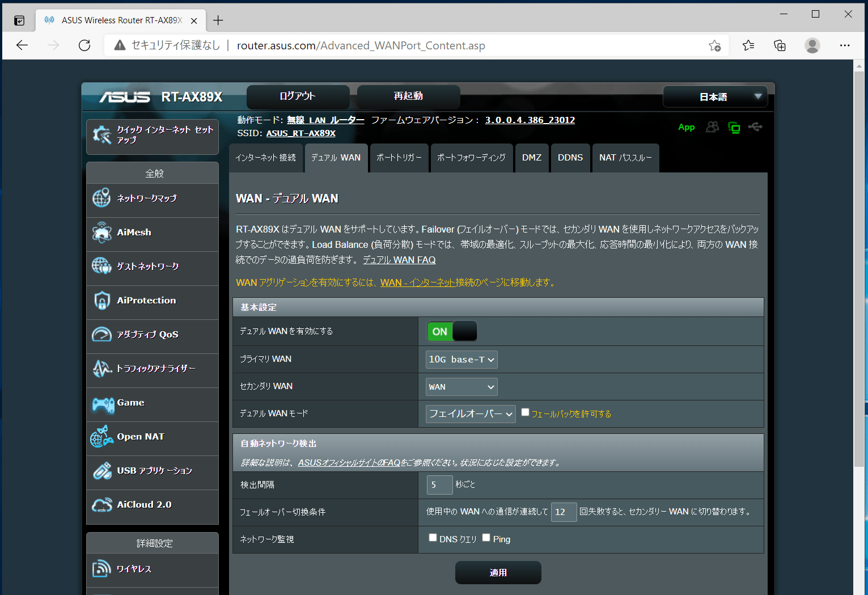
Task: Open the browser profile avatar icon
Action: [812, 45]
